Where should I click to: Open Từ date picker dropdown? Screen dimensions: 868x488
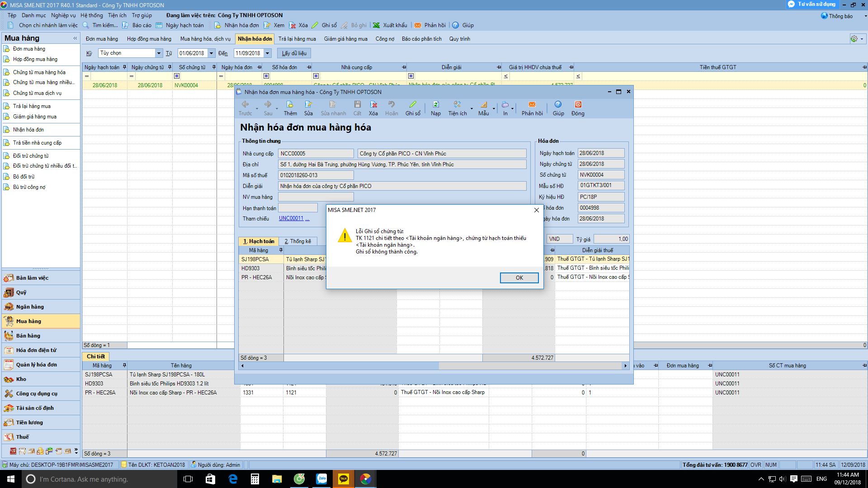pos(211,53)
